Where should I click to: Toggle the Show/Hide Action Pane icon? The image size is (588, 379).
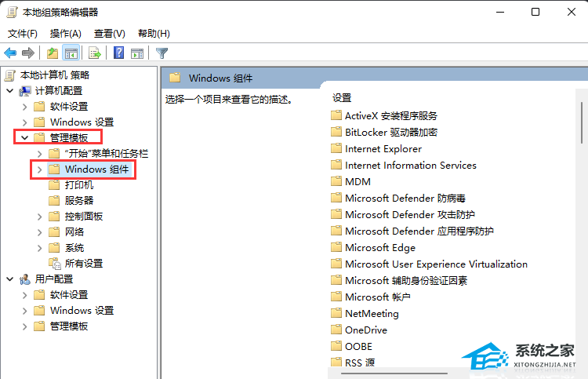(137, 53)
